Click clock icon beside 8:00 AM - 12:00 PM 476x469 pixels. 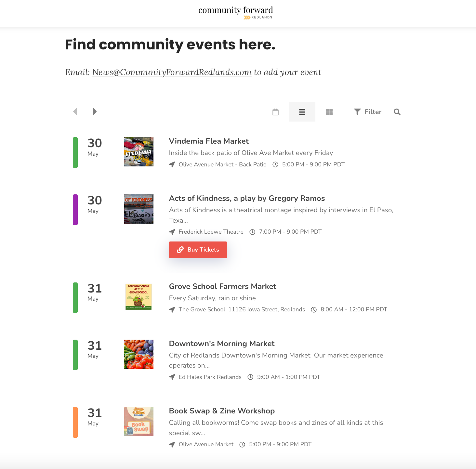[314, 310]
